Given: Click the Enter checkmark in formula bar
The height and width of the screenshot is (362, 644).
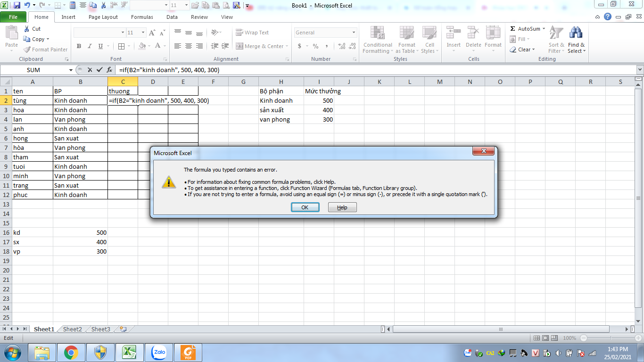Looking at the screenshot, I should (99, 70).
